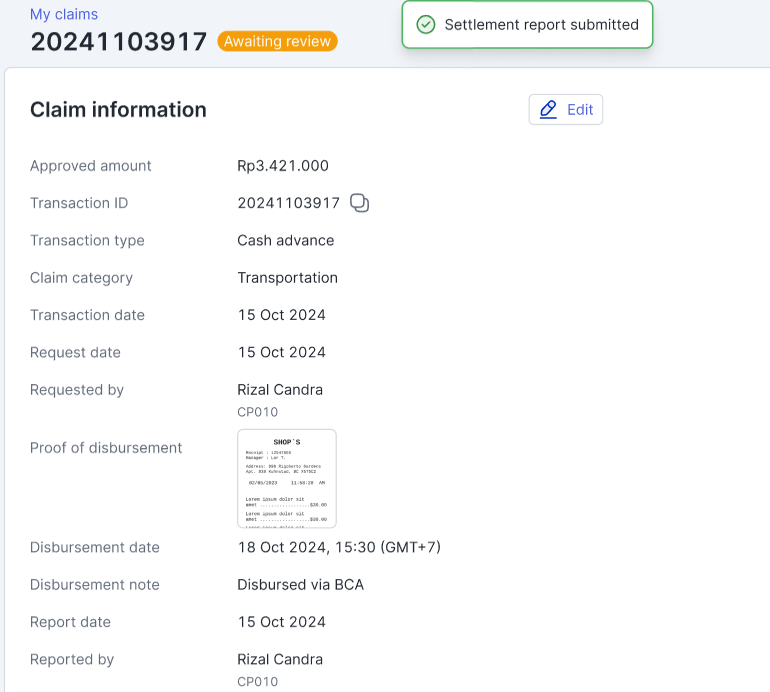Image resolution: width=770 pixels, height=692 pixels.
Task: Go back to the My claims page
Action: click(64, 14)
